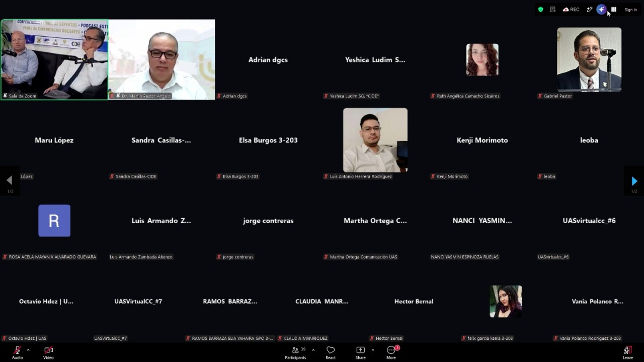Click felix garcia kenia profile photo
The width and height of the screenshot is (644, 362).
[506, 301]
